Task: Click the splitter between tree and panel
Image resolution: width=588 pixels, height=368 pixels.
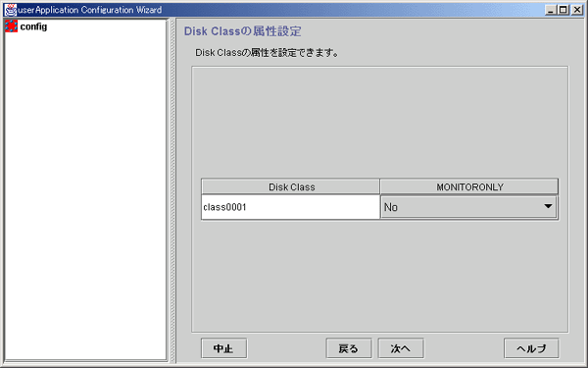Action: click(172, 189)
